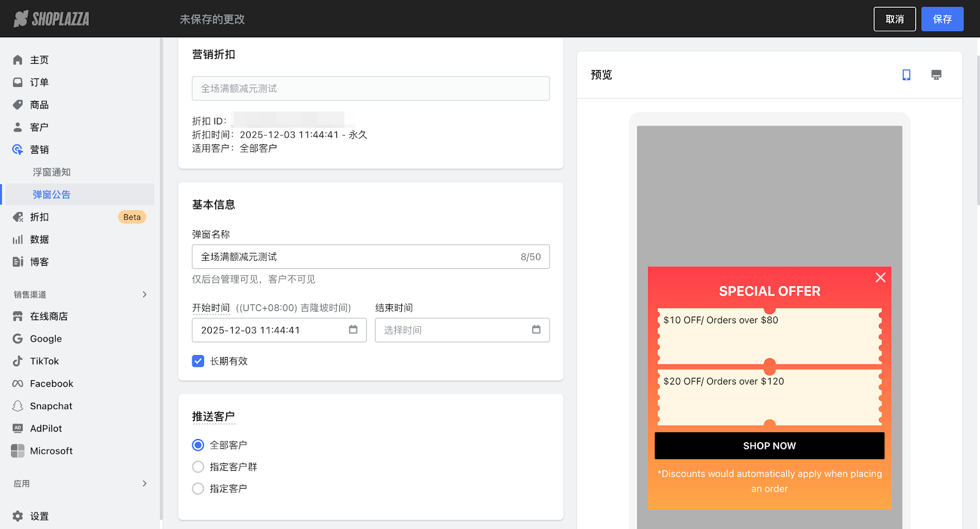Open the Snapchat sales channel
Viewport: 980px width, 529px height.
pyautogui.click(x=51, y=406)
